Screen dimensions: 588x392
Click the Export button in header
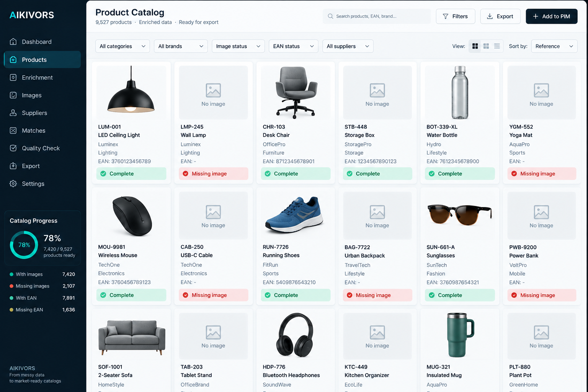pos(500,16)
